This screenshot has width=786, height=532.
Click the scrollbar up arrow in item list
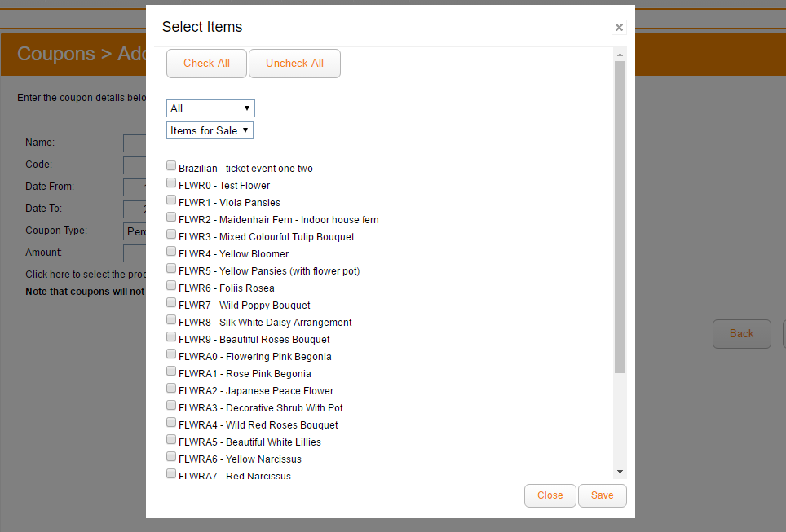pos(620,55)
